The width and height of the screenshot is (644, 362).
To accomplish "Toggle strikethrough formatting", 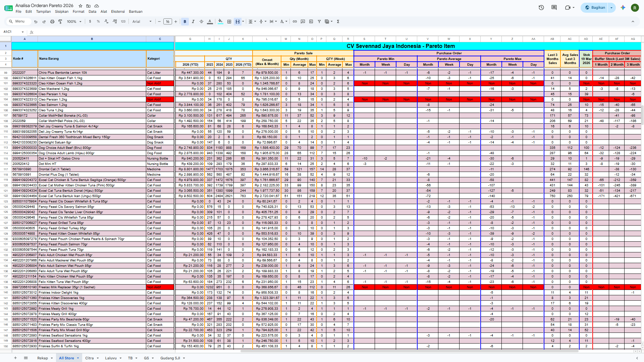I will click(202, 21).
